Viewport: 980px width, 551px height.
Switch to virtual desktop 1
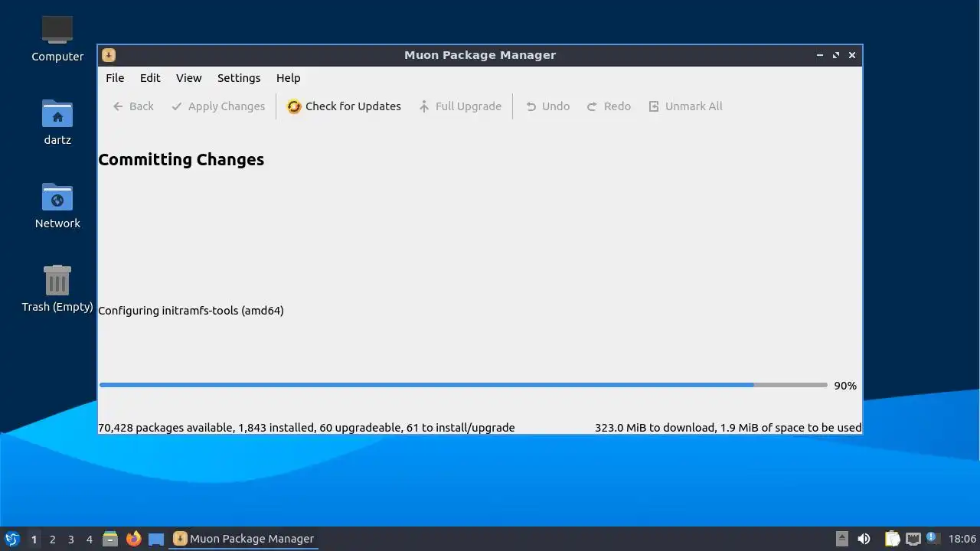tap(34, 539)
